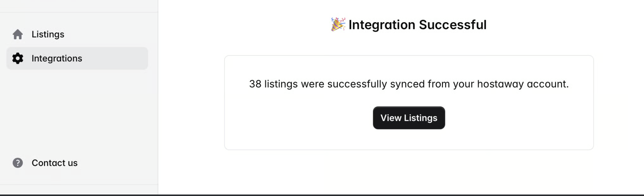Click the party popper emoji in the heading
Viewport: 644px width, 196px height.
pos(338,25)
